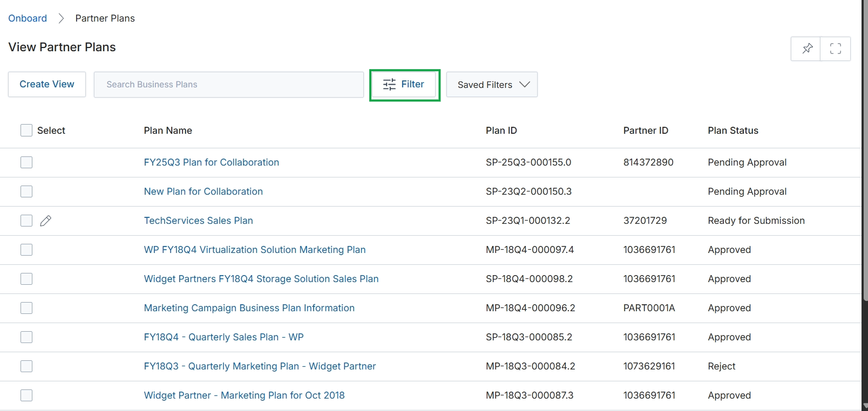Edit TechServices Sales Plan pencil icon
868x411 pixels.
[x=46, y=221]
